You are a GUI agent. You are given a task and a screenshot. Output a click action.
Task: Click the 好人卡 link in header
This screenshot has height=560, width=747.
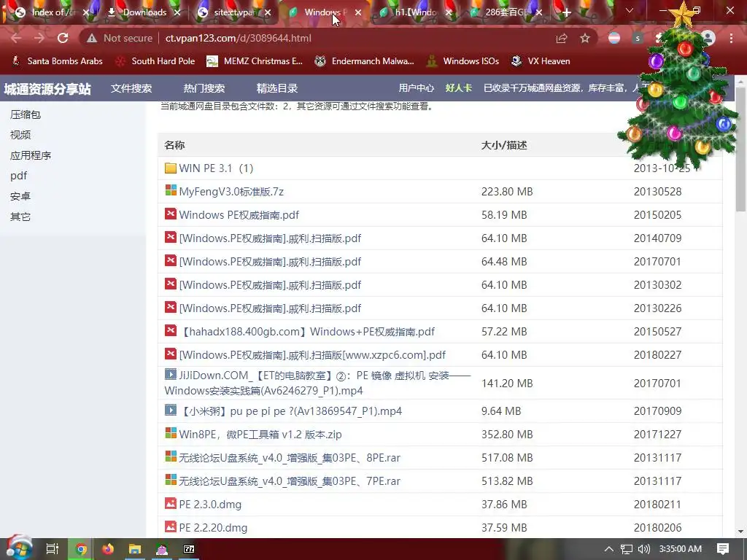458,88
